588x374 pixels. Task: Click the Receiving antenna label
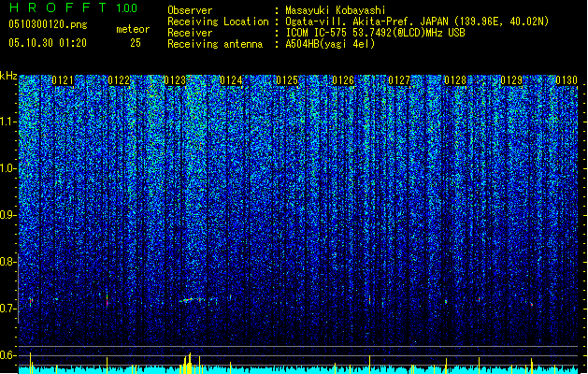coord(215,44)
